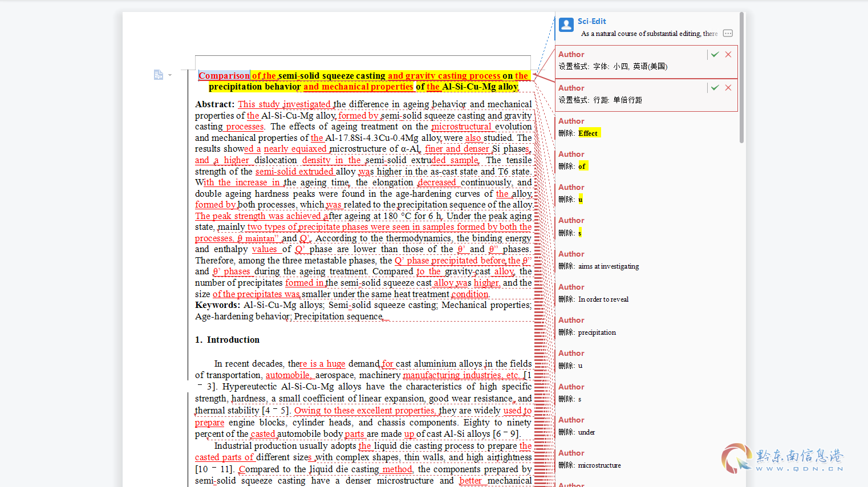The height and width of the screenshot is (487, 868).
Task: Accept the font format change (字体: 小四)
Action: 715,55
